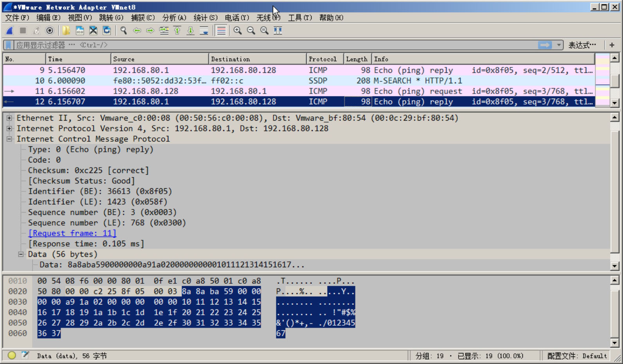Jump to the first packet
This screenshot has height=364, width=623.
pyautogui.click(x=177, y=31)
